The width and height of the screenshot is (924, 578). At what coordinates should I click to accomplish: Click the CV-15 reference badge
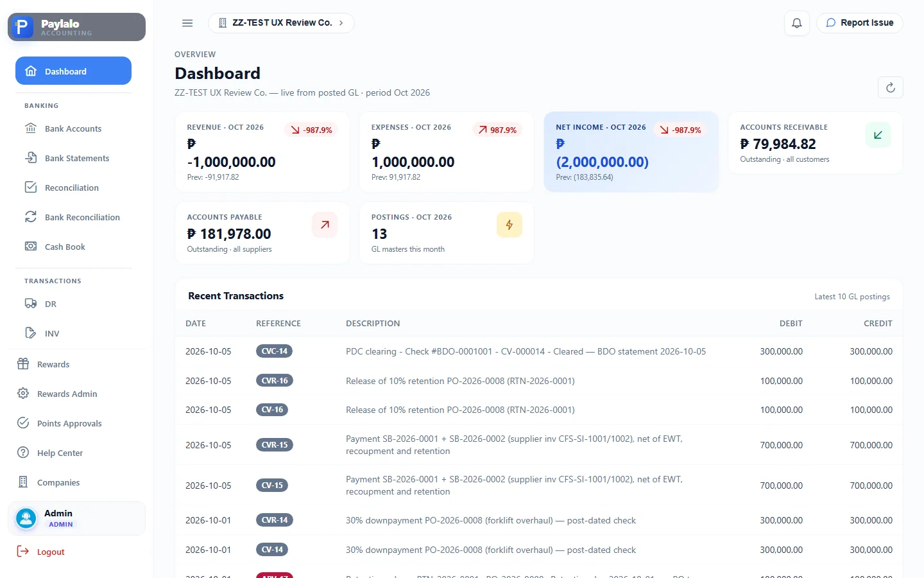[x=272, y=486]
